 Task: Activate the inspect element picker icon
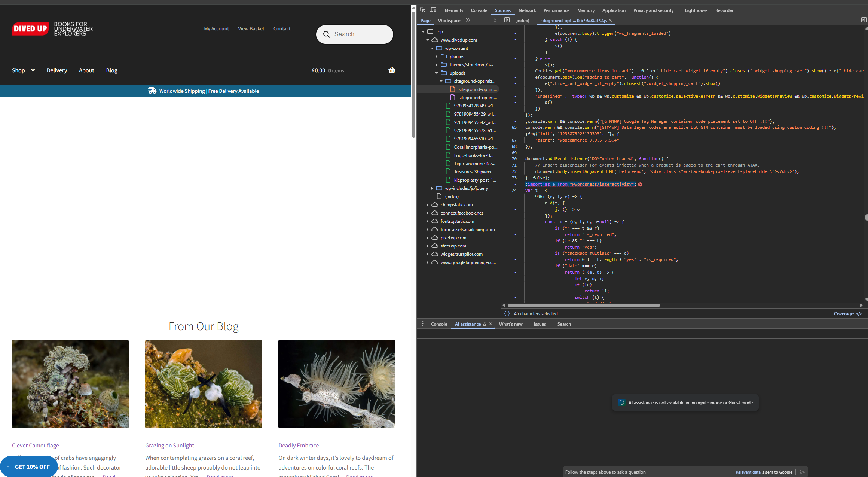pyautogui.click(x=423, y=10)
